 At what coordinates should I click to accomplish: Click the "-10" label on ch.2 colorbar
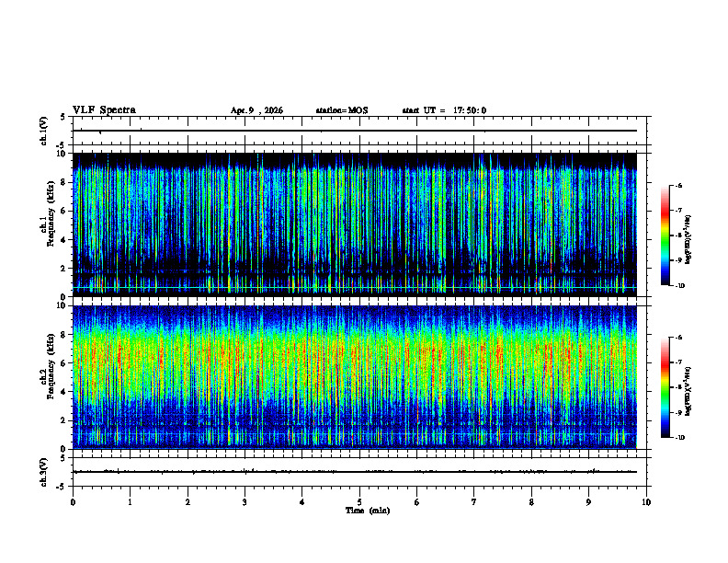tap(679, 438)
